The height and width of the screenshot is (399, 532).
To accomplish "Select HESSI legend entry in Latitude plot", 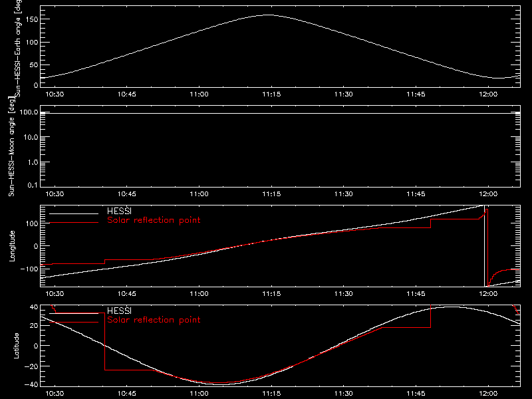I will coord(119,311).
